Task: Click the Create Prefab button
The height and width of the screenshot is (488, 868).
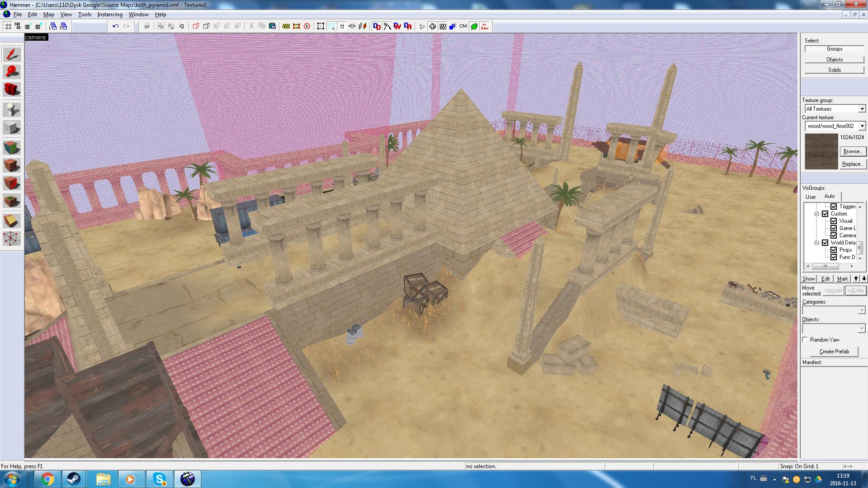Action: 834,352
